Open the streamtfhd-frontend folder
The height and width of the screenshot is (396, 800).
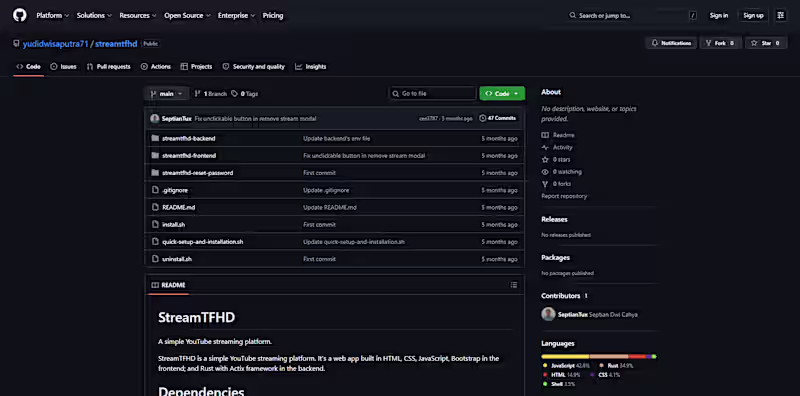pyautogui.click(x=189, y=156)
